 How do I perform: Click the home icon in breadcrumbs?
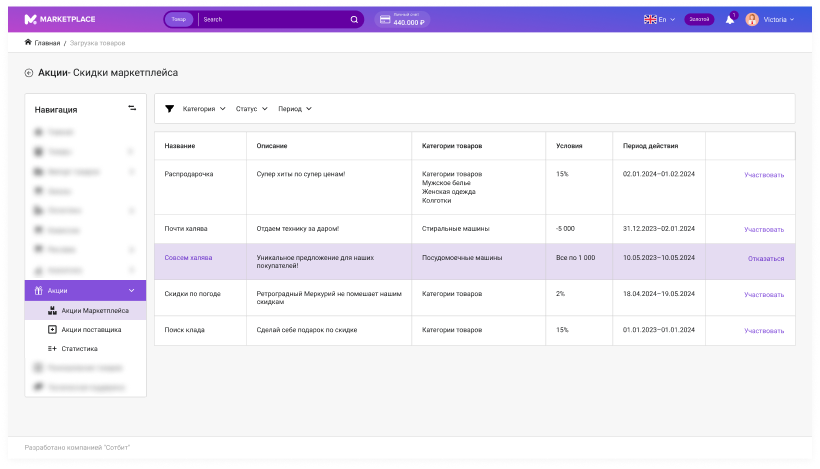coord(28,43)
